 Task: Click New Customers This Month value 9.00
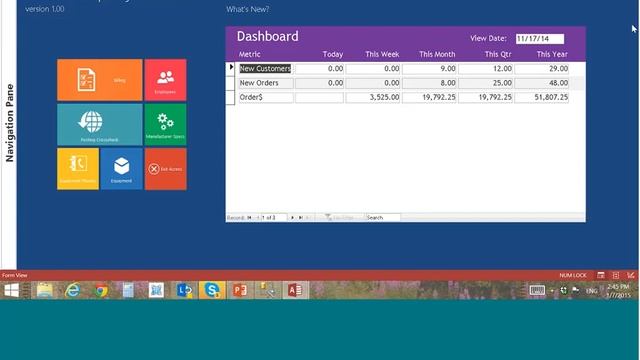(x=429, y=69)
